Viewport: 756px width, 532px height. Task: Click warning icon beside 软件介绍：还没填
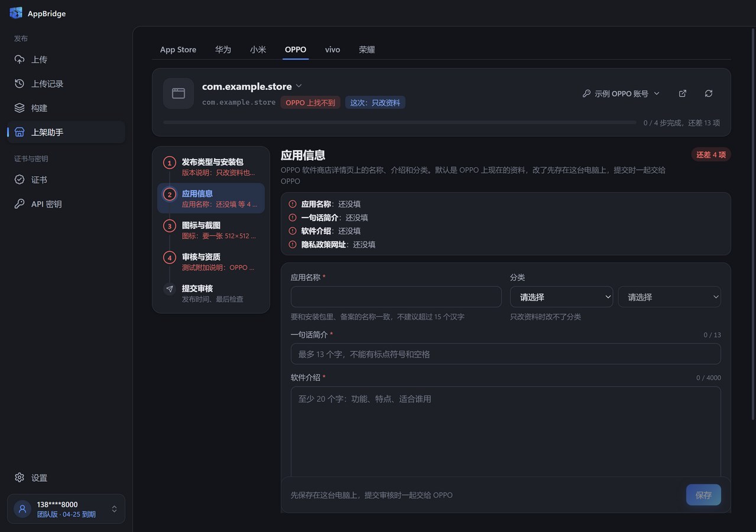point(293,231)
